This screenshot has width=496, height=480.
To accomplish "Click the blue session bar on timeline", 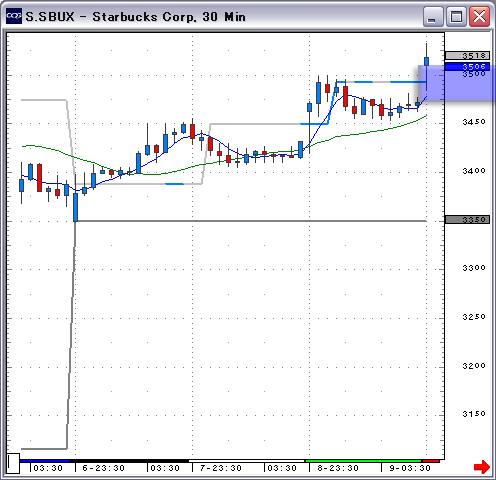I will tap(45, 461).
